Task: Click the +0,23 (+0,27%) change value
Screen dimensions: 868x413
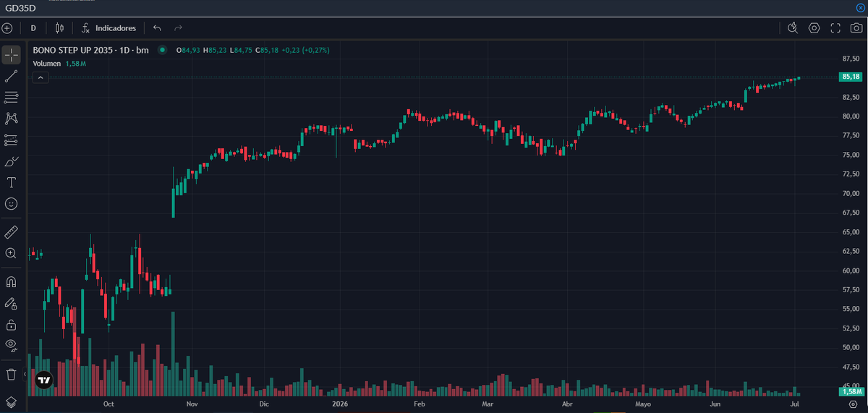Action: [x=307, y=50]
